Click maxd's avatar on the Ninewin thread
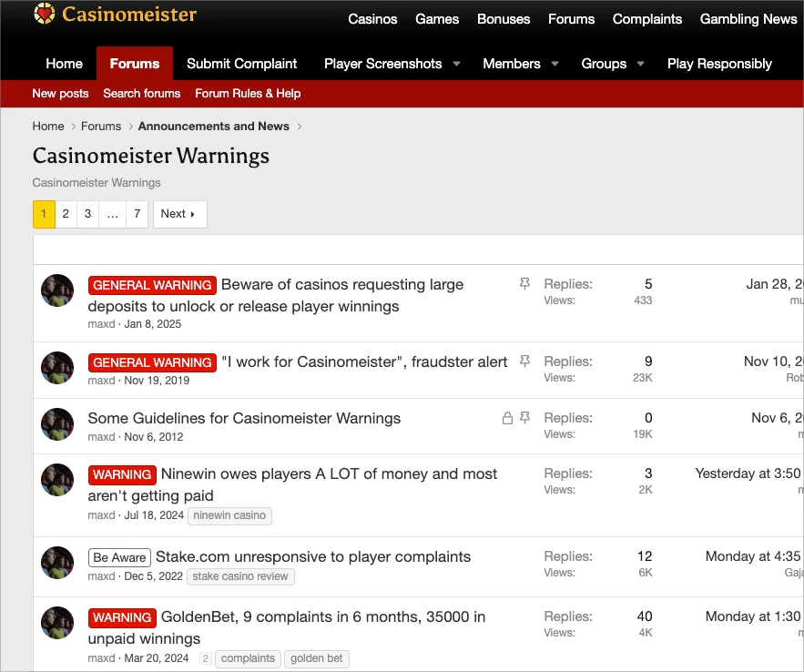The image size is (804, 672). pos(57,480)
